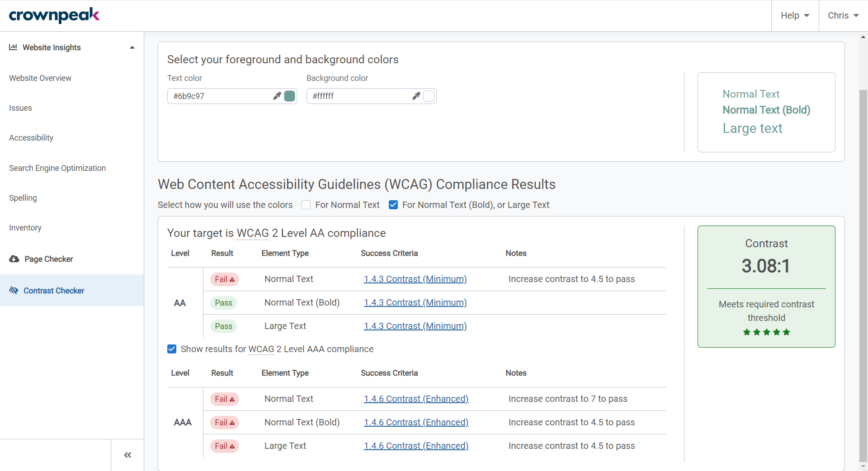Viewport: 868px width, 471px height.
Task: Enable the For Normal Text checkbox
Action: pos(306,205)
